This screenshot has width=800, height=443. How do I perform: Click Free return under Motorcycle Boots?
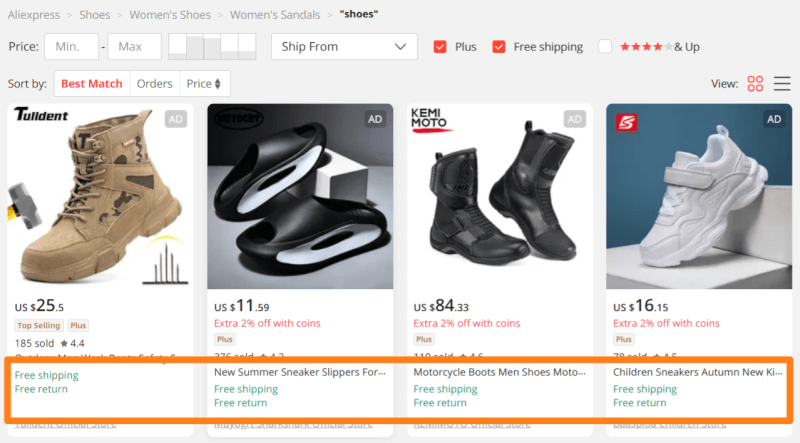440,403
